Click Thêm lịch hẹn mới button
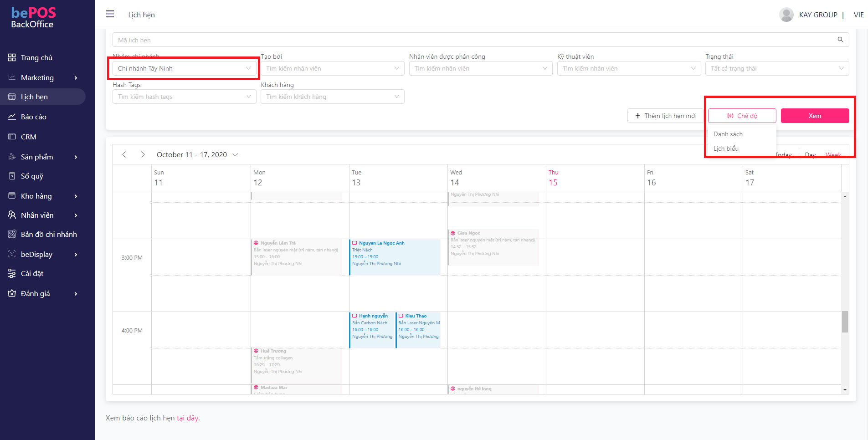This screenshot has width=868, height=440. tap(665, 116)
